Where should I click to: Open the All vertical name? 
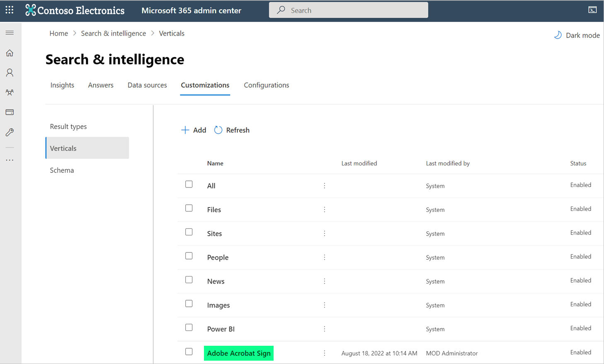coord(211,186)
